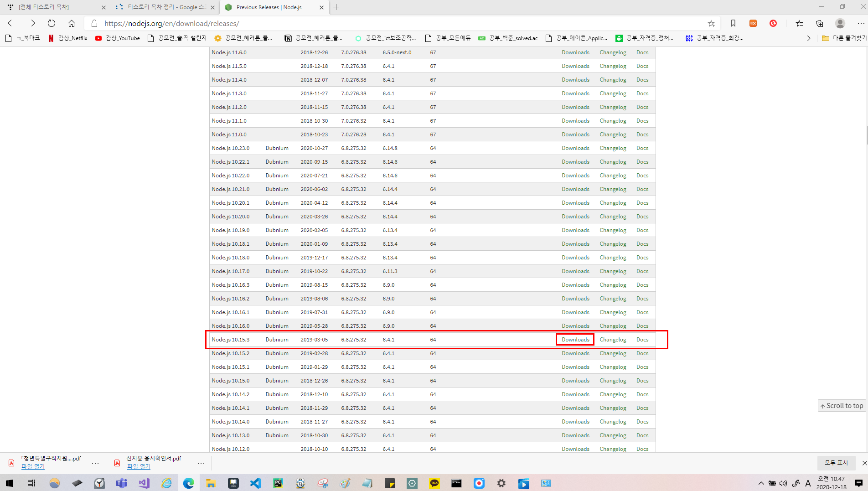Launch Microsoft Teams from the taskbar
Image resolution: width=868 pixels, height=491 pixels.
point(122,483)
